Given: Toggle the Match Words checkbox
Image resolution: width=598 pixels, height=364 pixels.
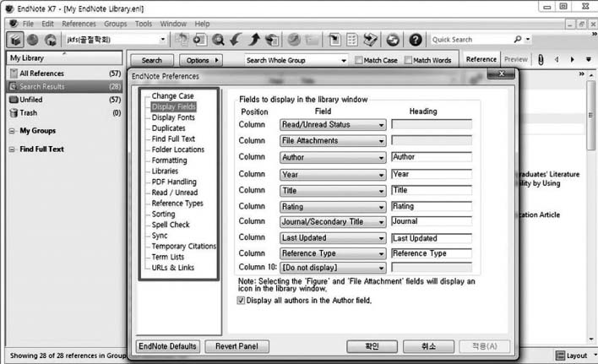Looking at the screenshot, I should click(x=408, y=60).
